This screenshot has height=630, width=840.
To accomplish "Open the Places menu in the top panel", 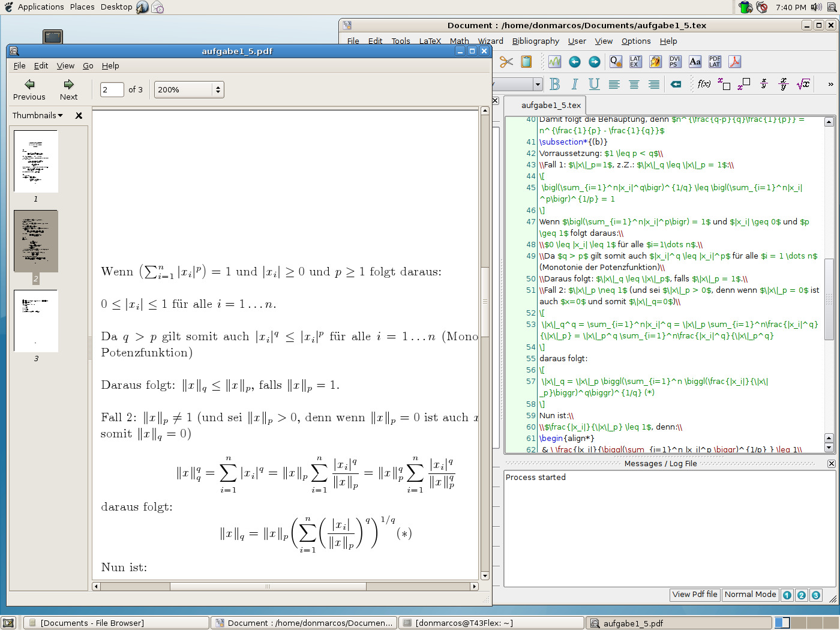I will pos(82,7).
